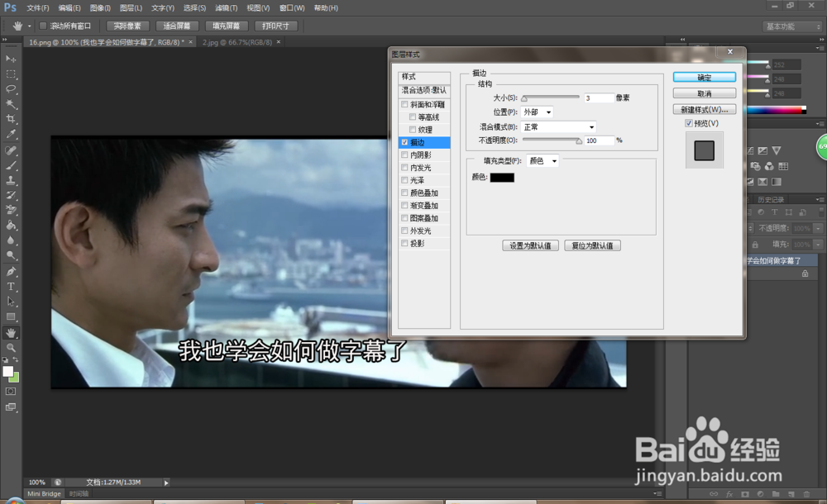Select the Paint Bucket tool
The image size is (827, 504).
pos(11,225)
